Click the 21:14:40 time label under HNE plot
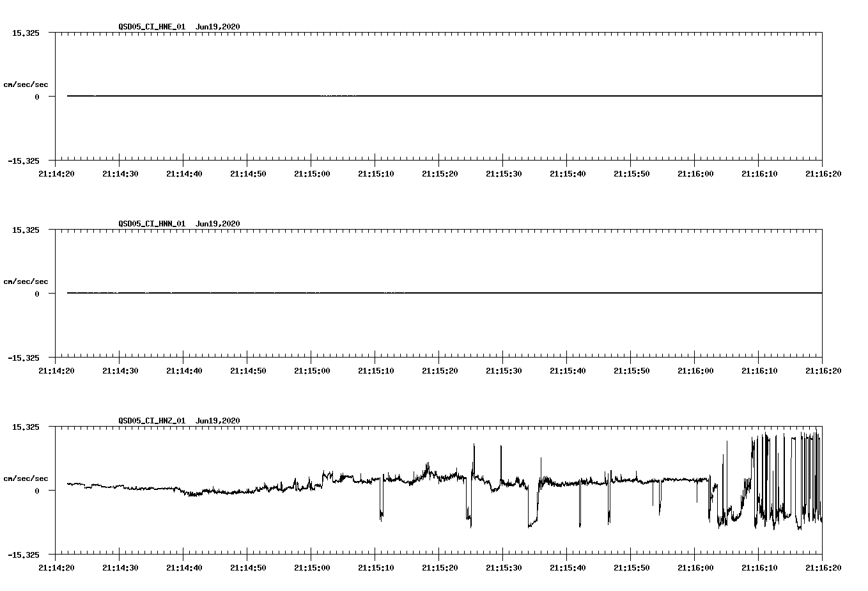868x591 pixels. point(184,173)
